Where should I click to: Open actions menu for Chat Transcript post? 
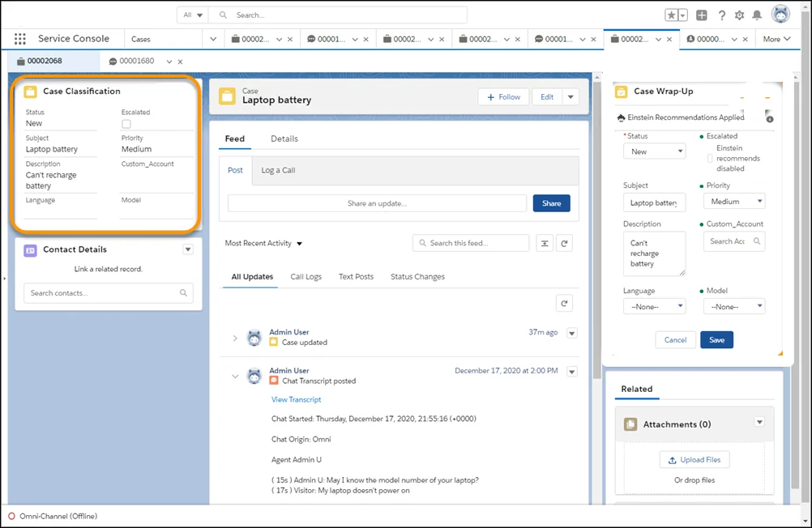pyautogui.click(x=571, y=372)
